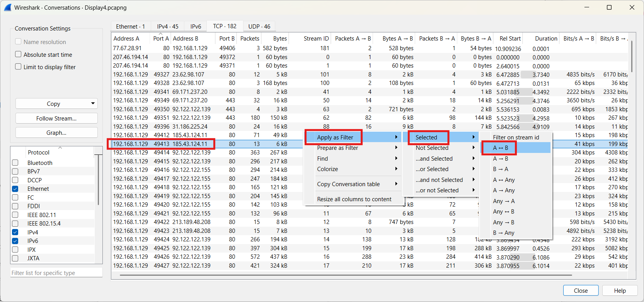Toggle the BPv7 protocol checkbox
Screen dimensions: 644x302
coord(15,171)
